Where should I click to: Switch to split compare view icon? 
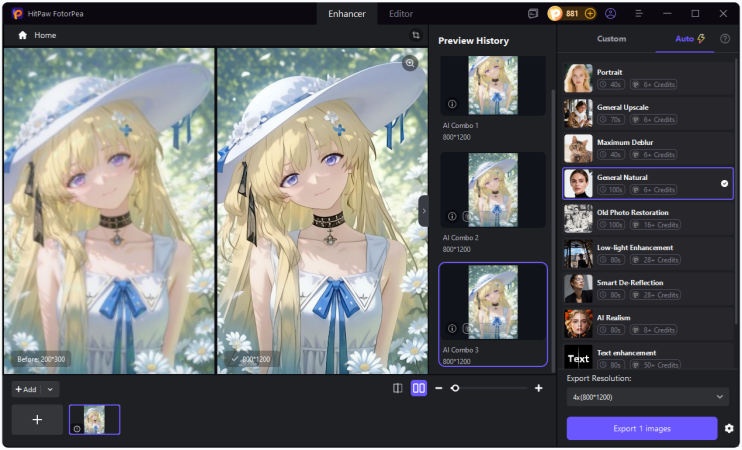tap(398, 388)
